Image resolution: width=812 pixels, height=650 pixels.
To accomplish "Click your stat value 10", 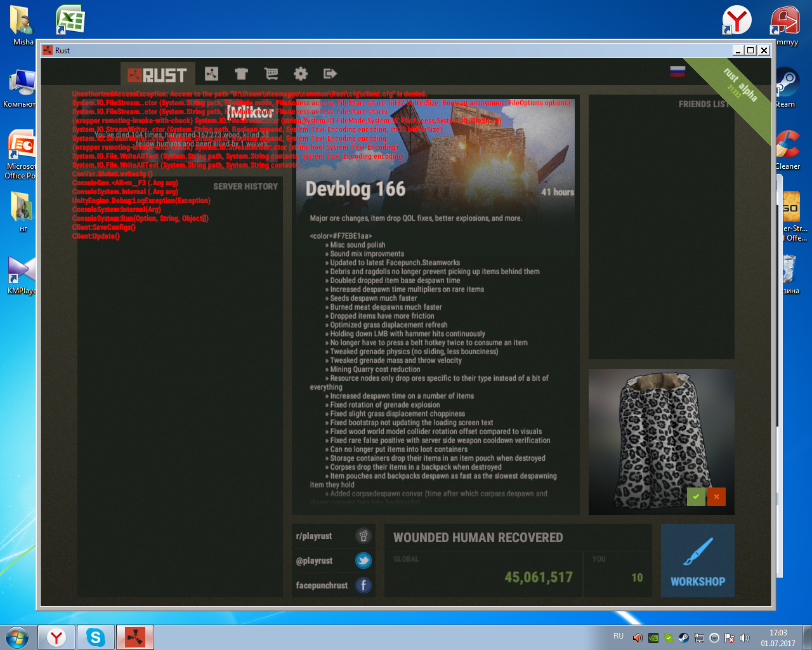I will point(637,577).
